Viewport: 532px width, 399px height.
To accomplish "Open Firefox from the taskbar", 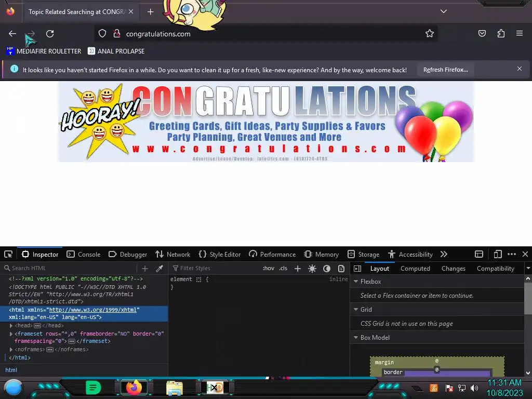I will pyautogui.click(x=134, y=388).
